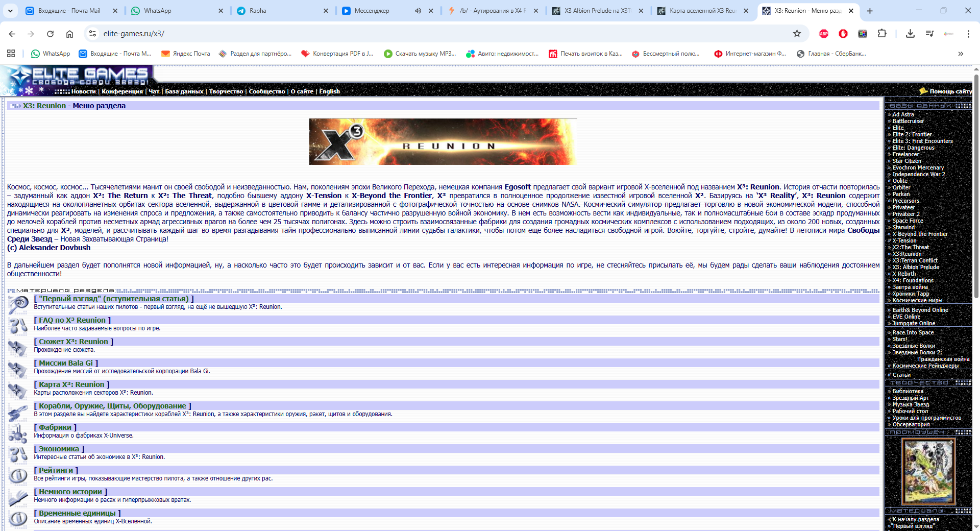Click the icon beside Миссии Bala Gi
Image resolution: width=980 pixels, height=531 pixels.
point(18,369)
